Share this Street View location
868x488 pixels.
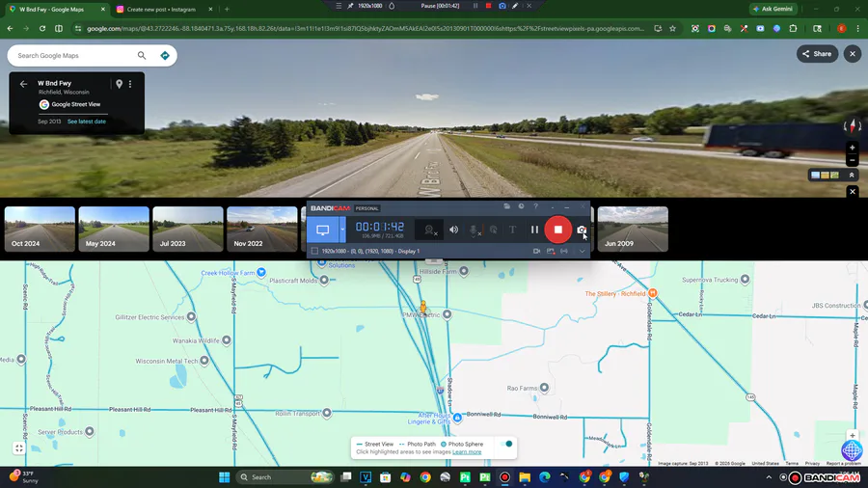tap(817, 54)
